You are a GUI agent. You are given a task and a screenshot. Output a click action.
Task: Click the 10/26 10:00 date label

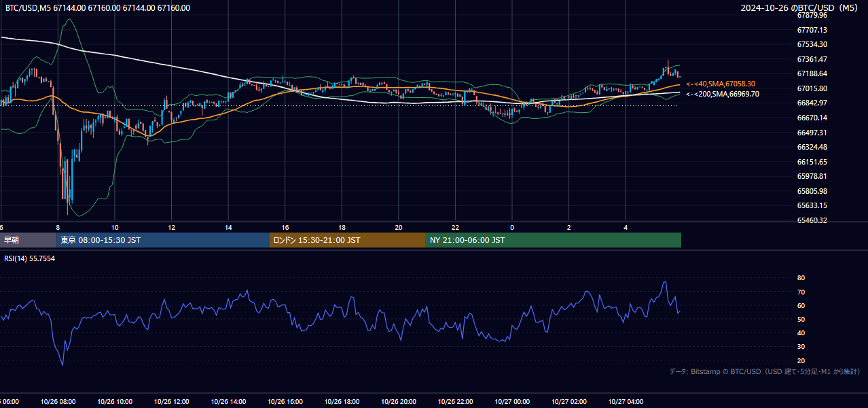115,402
